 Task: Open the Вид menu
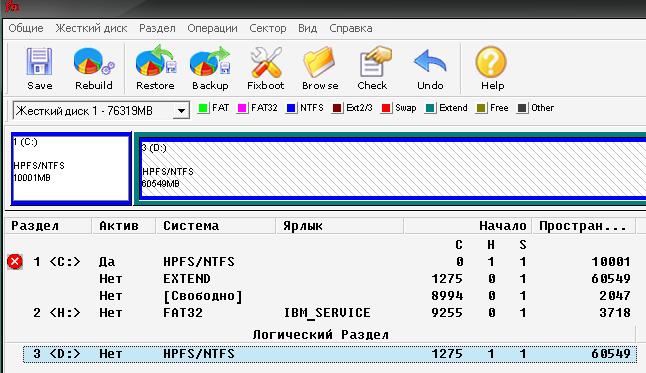click(307, 28)
